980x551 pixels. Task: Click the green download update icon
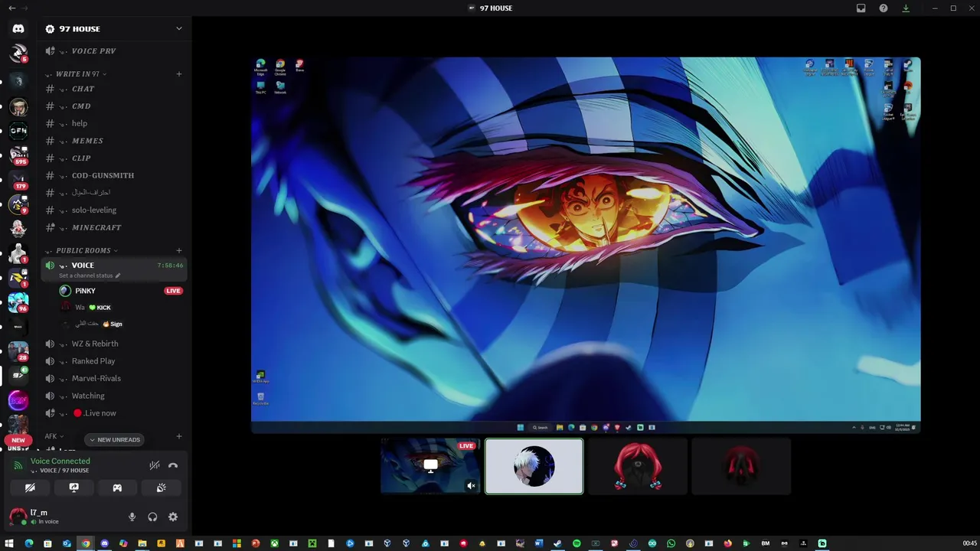pos(906,8)
